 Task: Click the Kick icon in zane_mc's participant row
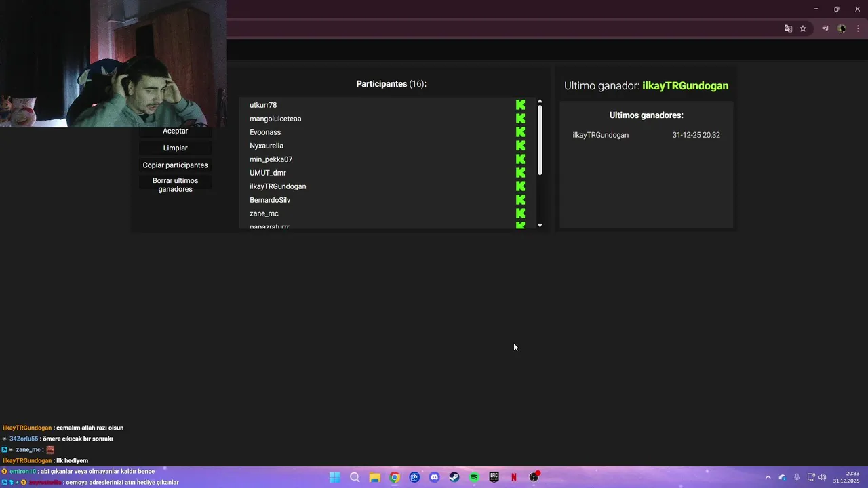pos(520,213)
